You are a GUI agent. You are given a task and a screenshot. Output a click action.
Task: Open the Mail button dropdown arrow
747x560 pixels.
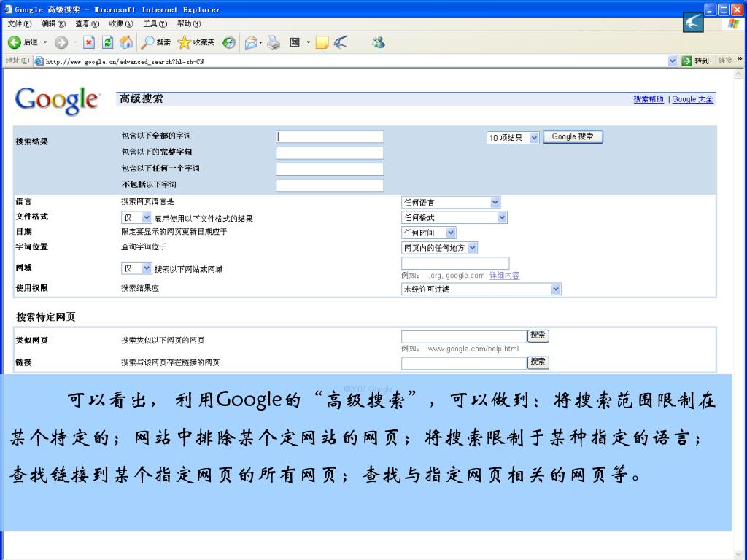click(x=260, y=43)
